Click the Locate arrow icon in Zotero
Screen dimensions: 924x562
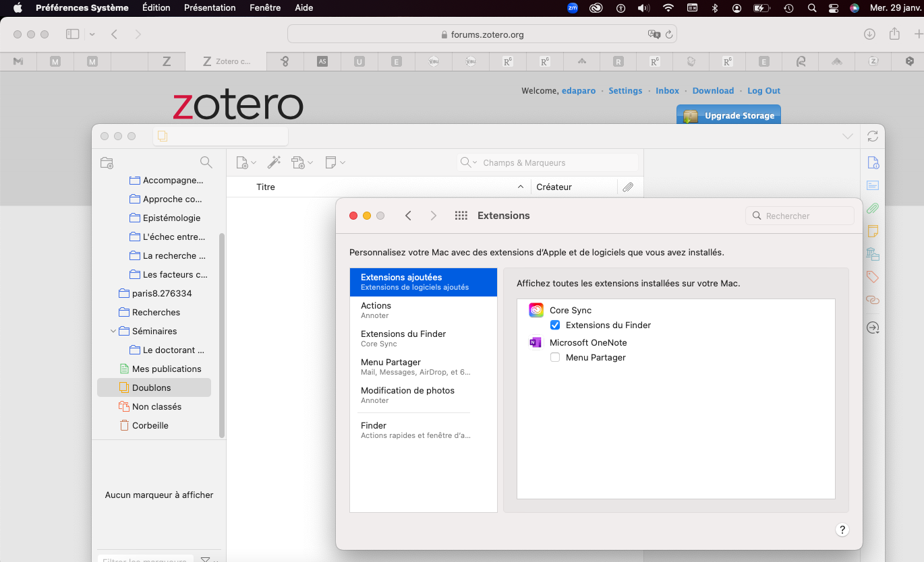[x=873, y=328]
